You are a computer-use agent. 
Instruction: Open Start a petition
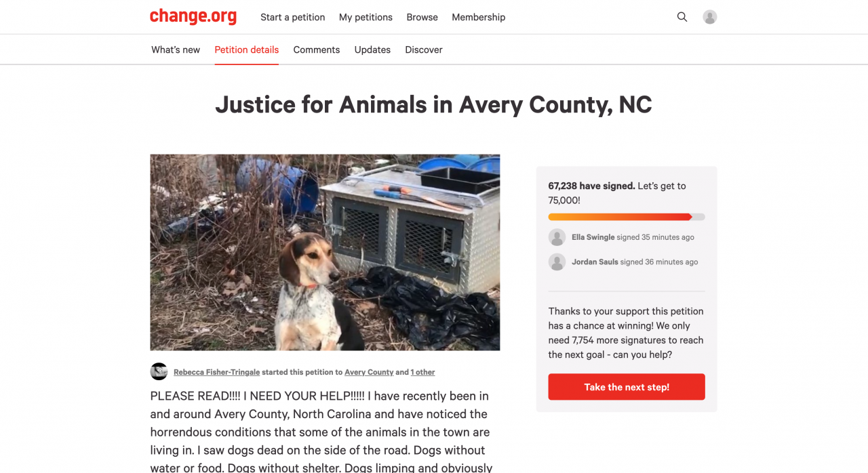292,17
